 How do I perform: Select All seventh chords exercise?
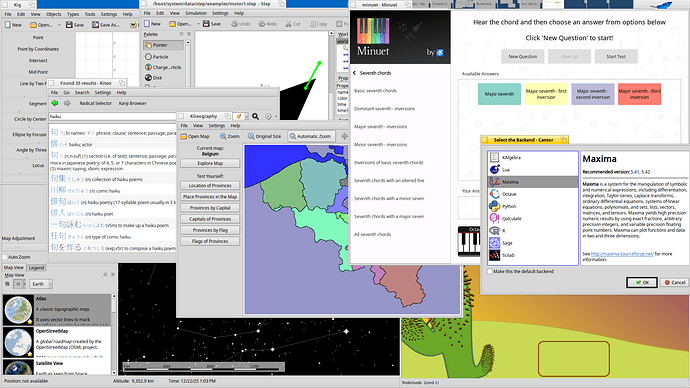click(373, 234)
